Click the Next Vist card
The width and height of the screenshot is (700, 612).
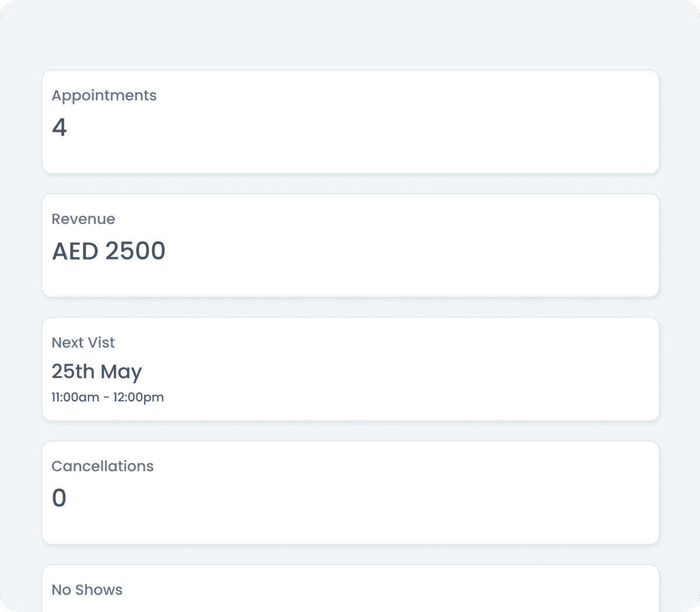pos(350,369)
